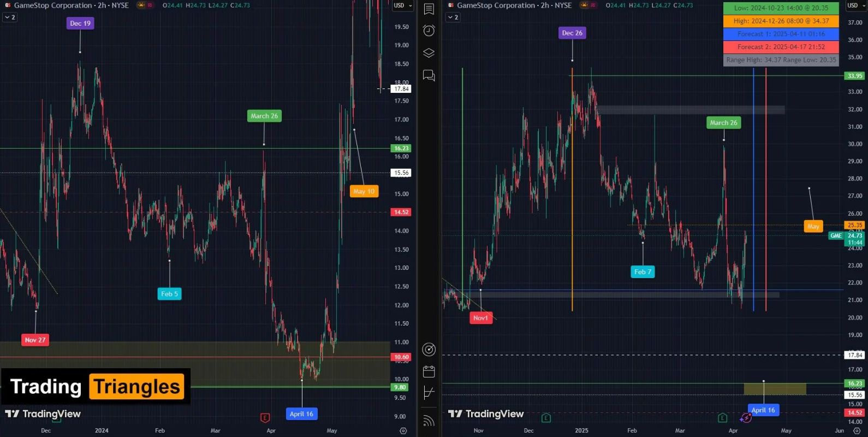Viewport: 868px width, 437px height.
Task: Click the 14.52 red price label on left chart
Action: tap(401, 212)
